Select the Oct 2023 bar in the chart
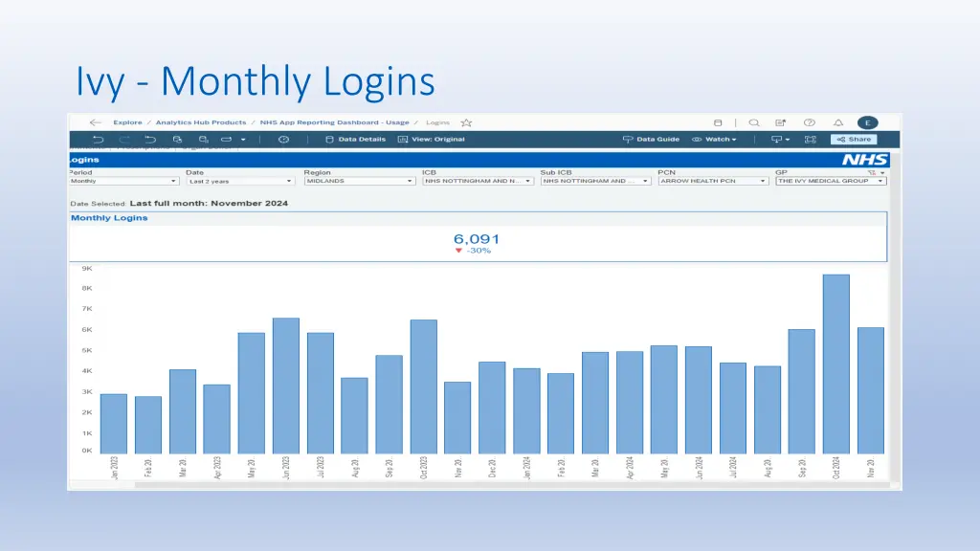The height and width of the screenshot is (551, 980). [x=424, y=386]
